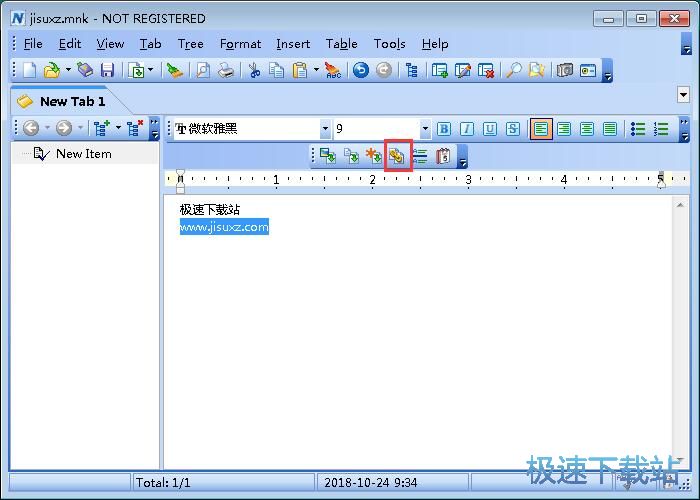Click the left indent marker on ruler

[180, 184]
